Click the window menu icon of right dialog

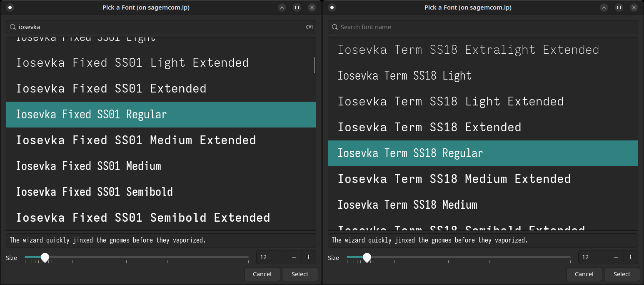332,7
